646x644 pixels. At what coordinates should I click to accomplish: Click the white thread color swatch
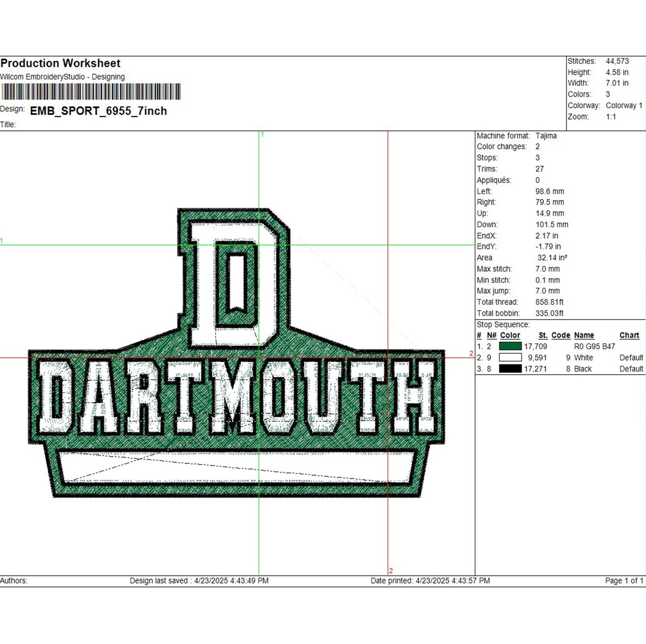click(x=510, y=358)
